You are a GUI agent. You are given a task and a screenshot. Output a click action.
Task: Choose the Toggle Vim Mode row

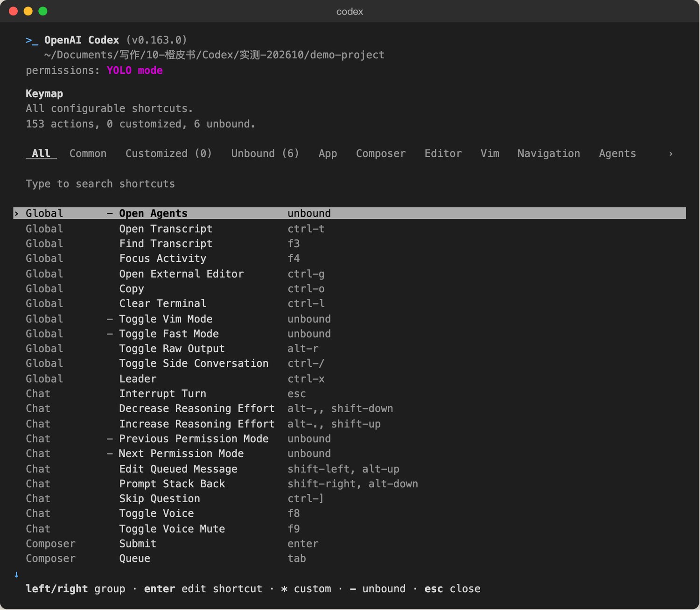[x=350, y=319]
